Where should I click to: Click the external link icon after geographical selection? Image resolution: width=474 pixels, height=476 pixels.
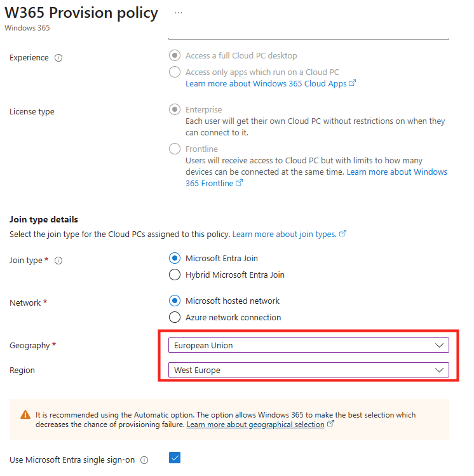tap(330, 425)
